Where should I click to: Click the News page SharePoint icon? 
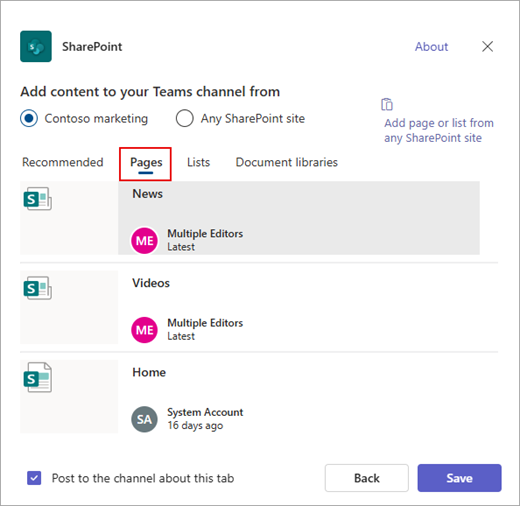[37, 199]
